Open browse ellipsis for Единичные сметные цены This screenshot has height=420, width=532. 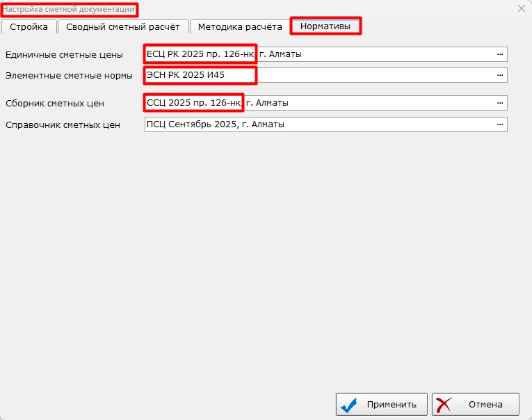point(499,54)
